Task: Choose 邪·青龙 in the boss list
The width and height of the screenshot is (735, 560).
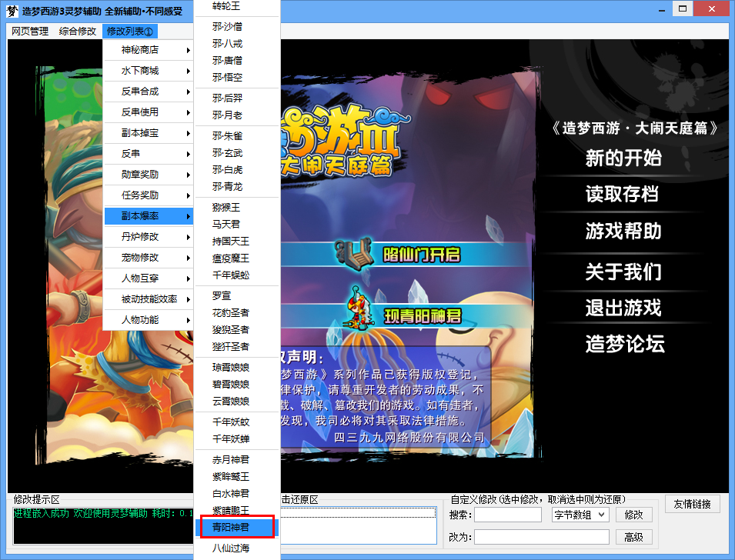Action: [237, 186]
